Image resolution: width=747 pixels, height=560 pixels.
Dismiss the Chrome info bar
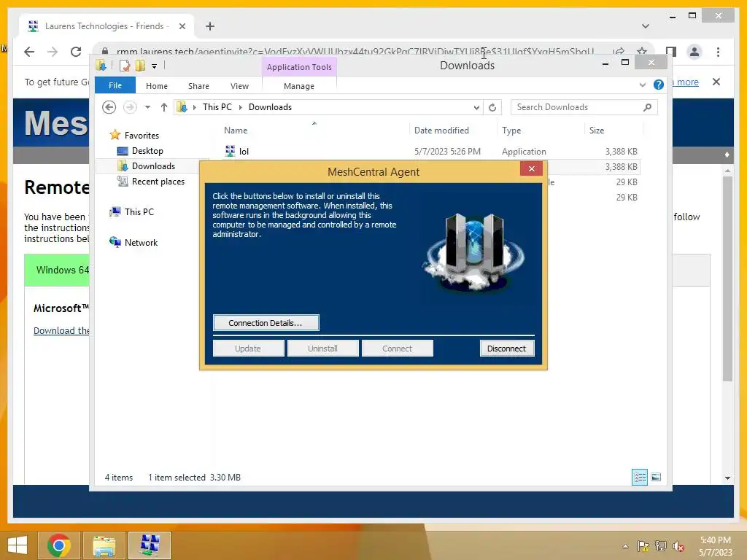tap(716, 82)
